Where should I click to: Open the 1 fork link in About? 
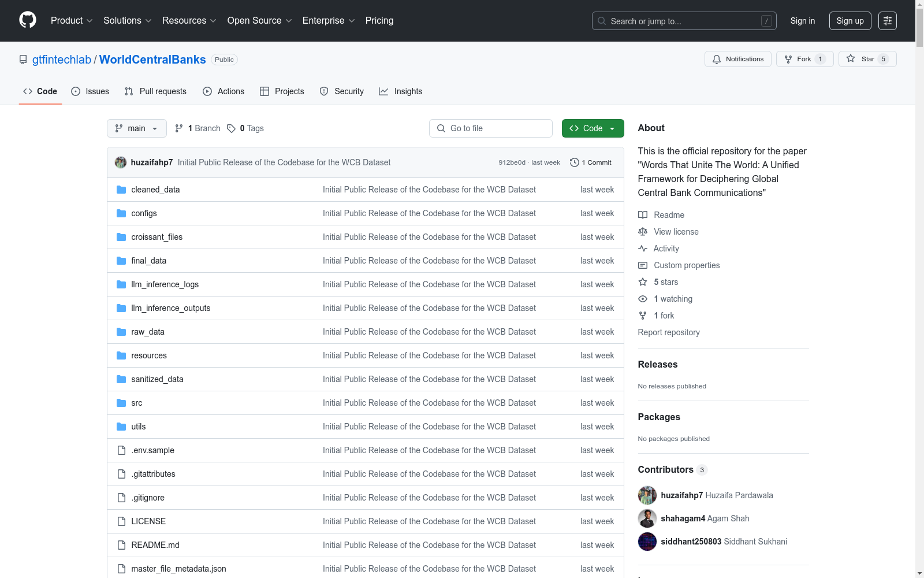(664, 316)
